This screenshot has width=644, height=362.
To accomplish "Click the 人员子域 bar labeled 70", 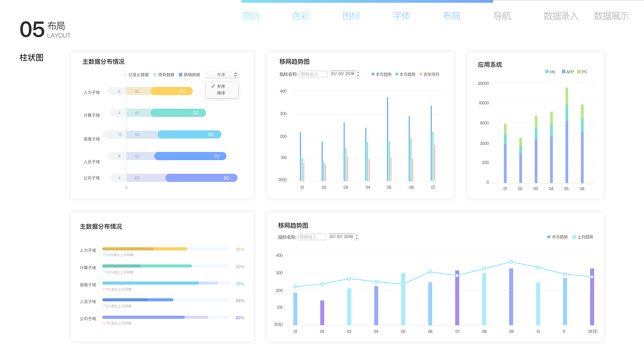I will pyautogui.click(x=190, y=156).
